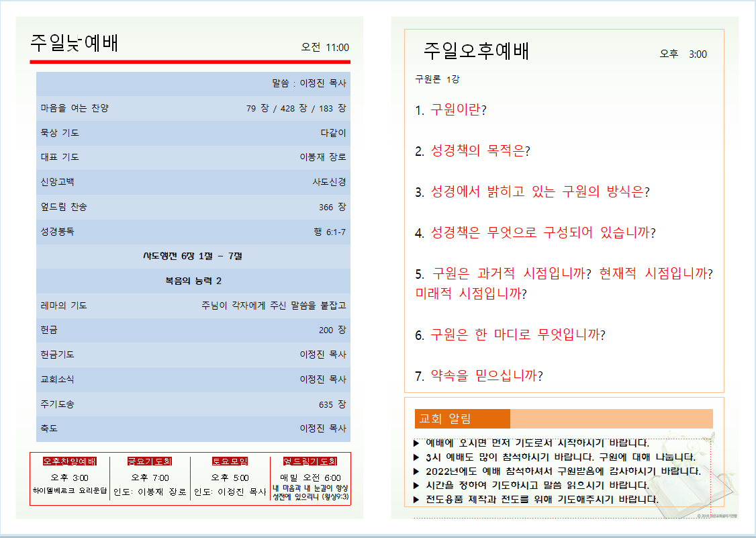
Task: Click the '헌금기도' row label
Action: pyautogui.click(x=57, y=355)
